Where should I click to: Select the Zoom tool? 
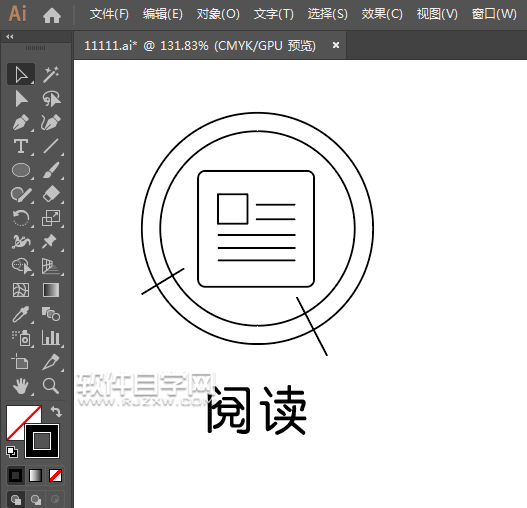[51, 386]
